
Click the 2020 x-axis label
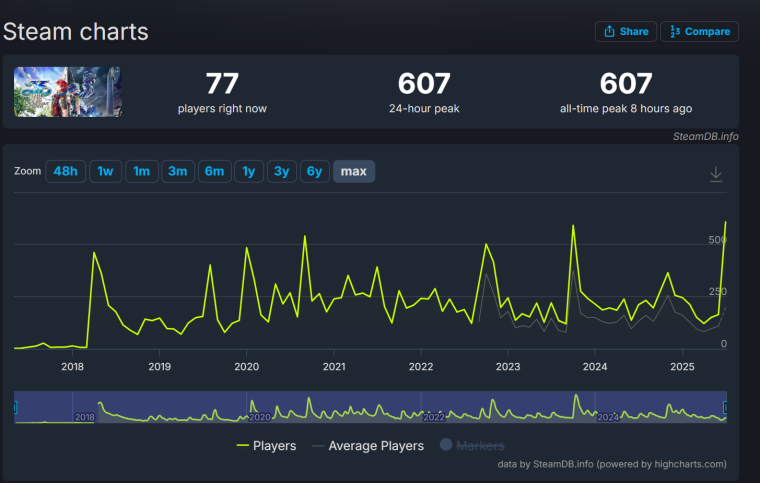tap(247, 367)
